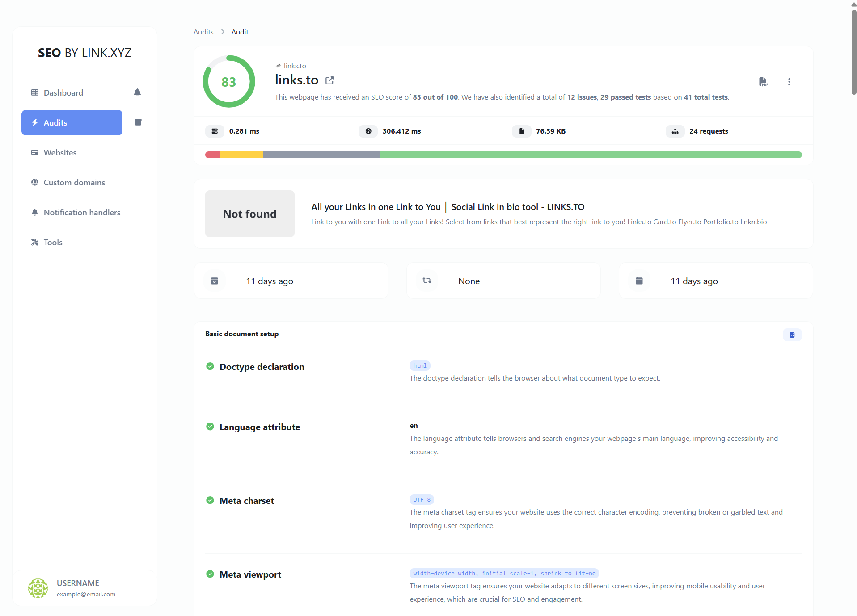Click the None refresh value
This screenshot has height=616, width=857.
coord(469,281)
